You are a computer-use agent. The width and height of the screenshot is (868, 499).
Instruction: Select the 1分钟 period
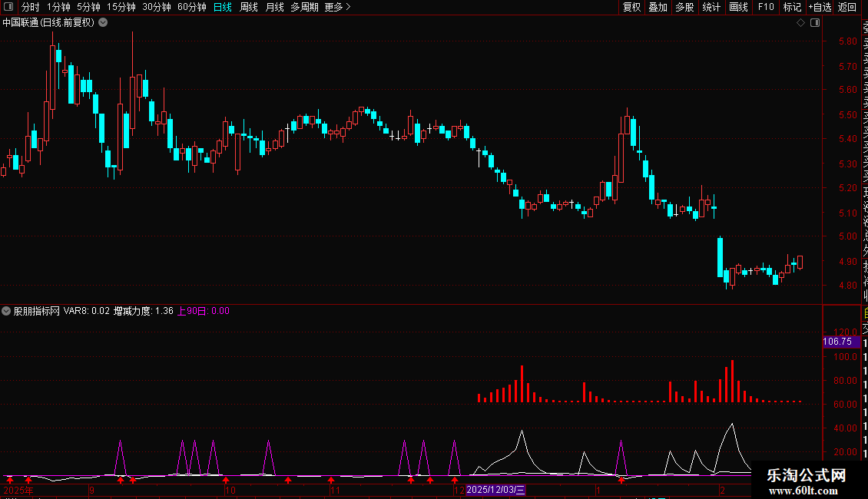point(58,7)
